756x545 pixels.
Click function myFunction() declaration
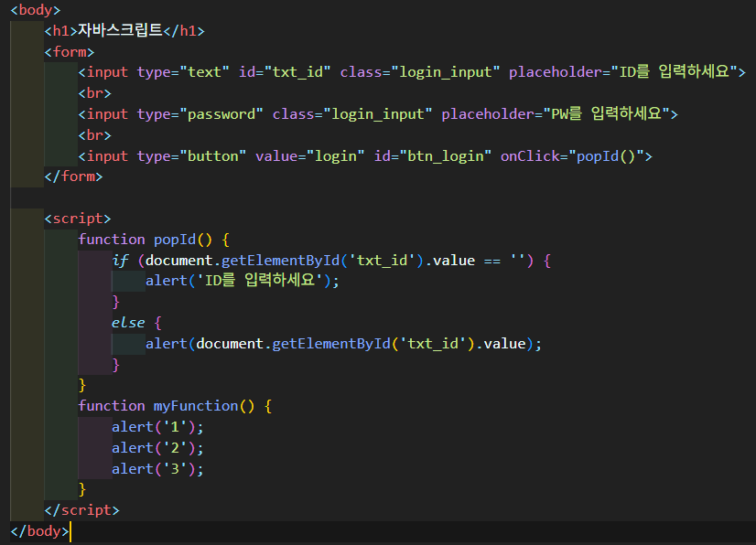[x=175, y=406]
